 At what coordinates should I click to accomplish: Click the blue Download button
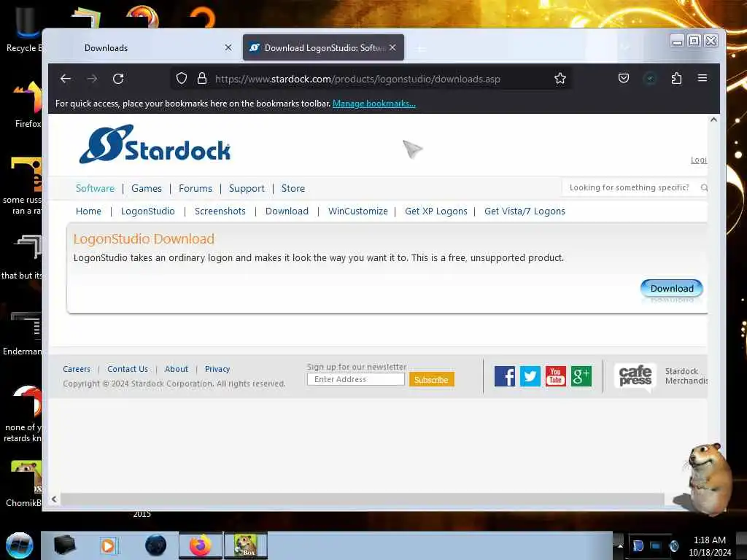672,288
